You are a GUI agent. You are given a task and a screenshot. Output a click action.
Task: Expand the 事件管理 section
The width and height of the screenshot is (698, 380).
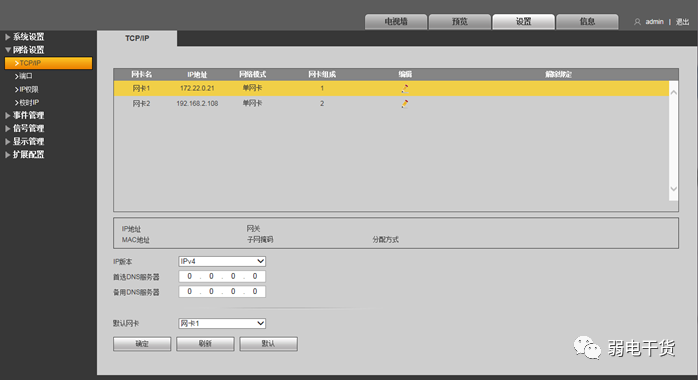pyautogui.click(x=8, y=115)
